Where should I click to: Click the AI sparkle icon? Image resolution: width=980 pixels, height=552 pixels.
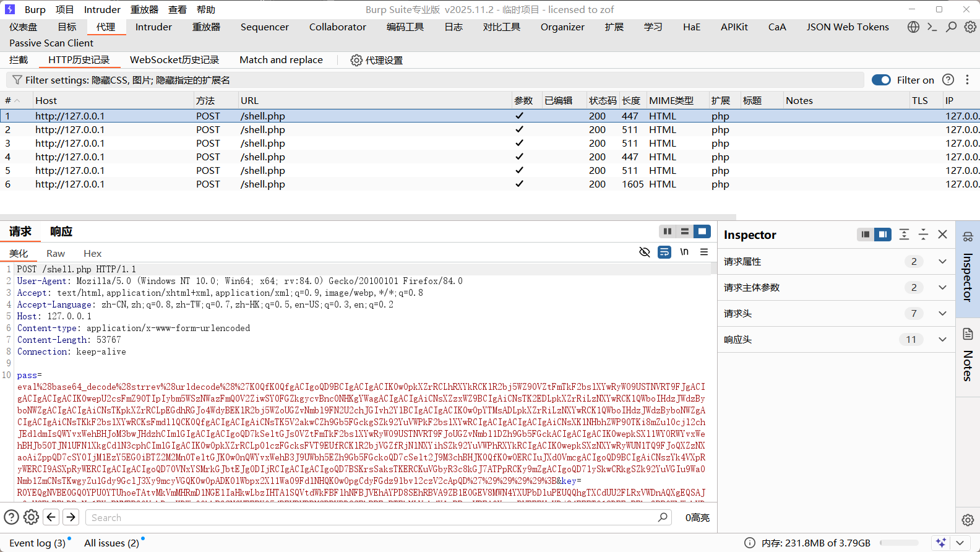coord(941,543)
